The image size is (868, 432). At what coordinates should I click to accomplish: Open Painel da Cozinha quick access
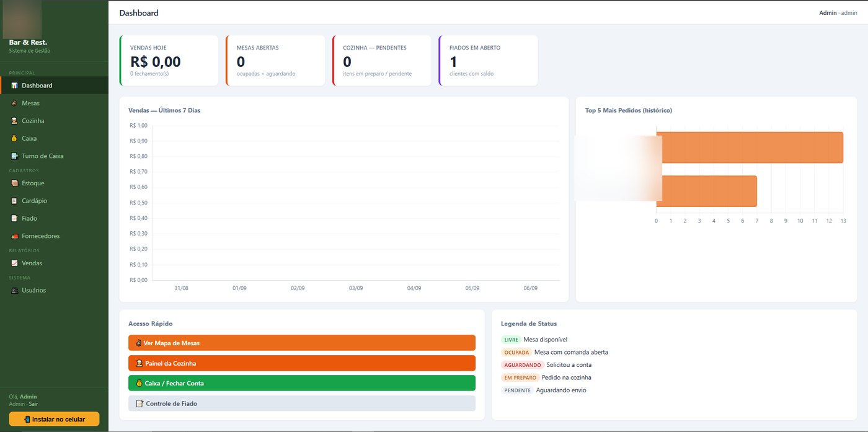coord(302,363)
